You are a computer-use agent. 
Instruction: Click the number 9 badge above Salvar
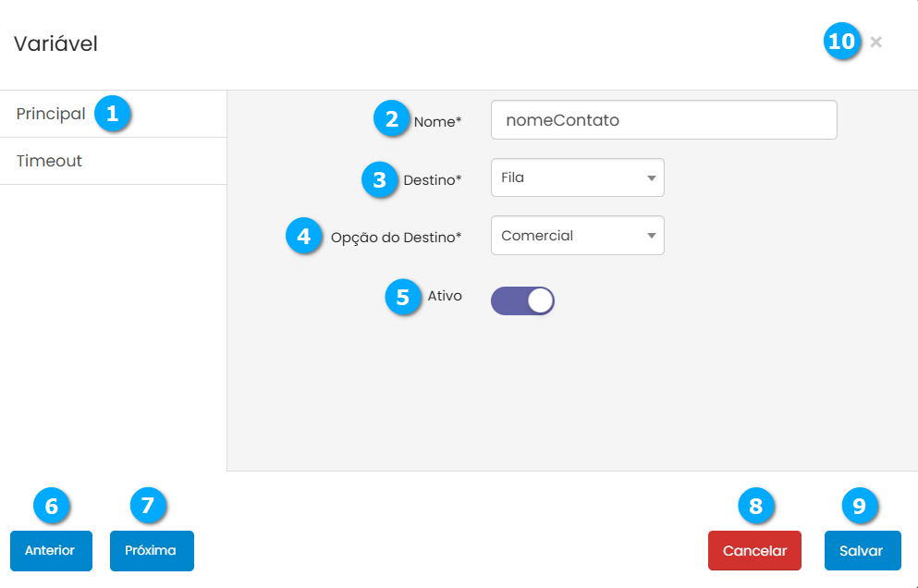click(859, 506)
